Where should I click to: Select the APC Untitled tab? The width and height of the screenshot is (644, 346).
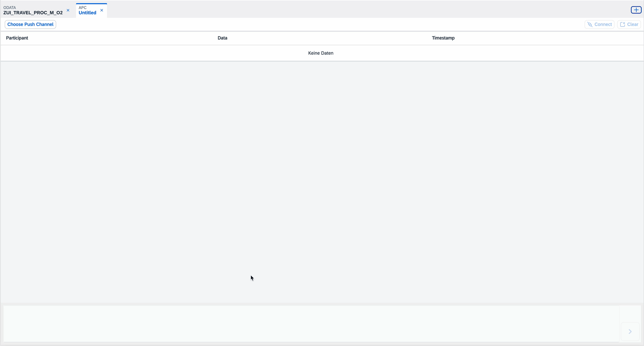(88, 10)
